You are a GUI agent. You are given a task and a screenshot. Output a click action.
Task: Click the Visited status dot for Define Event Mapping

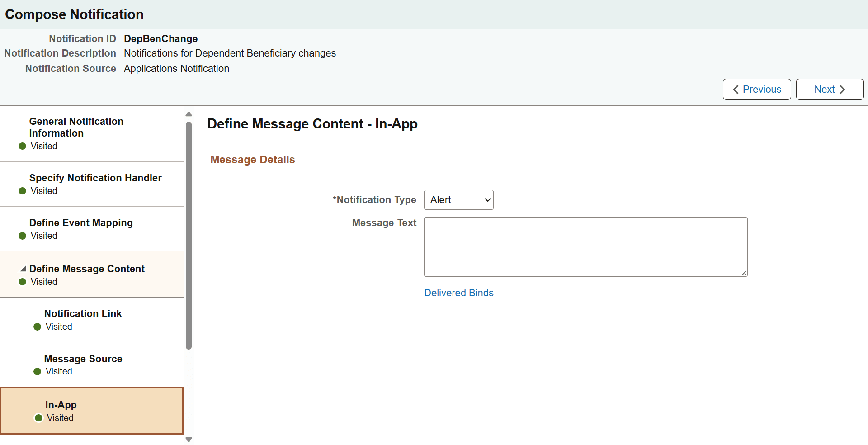[x=22, y=236]
